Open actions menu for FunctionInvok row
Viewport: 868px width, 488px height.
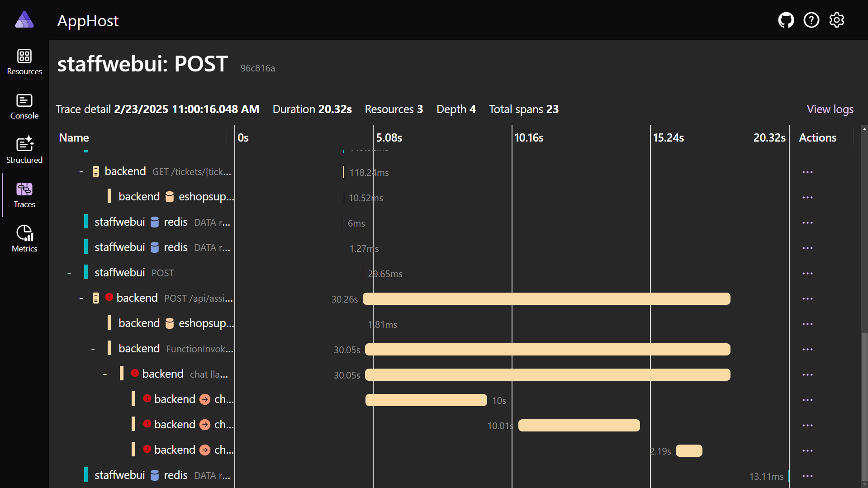pyautogui.click(x=807, y=350)
